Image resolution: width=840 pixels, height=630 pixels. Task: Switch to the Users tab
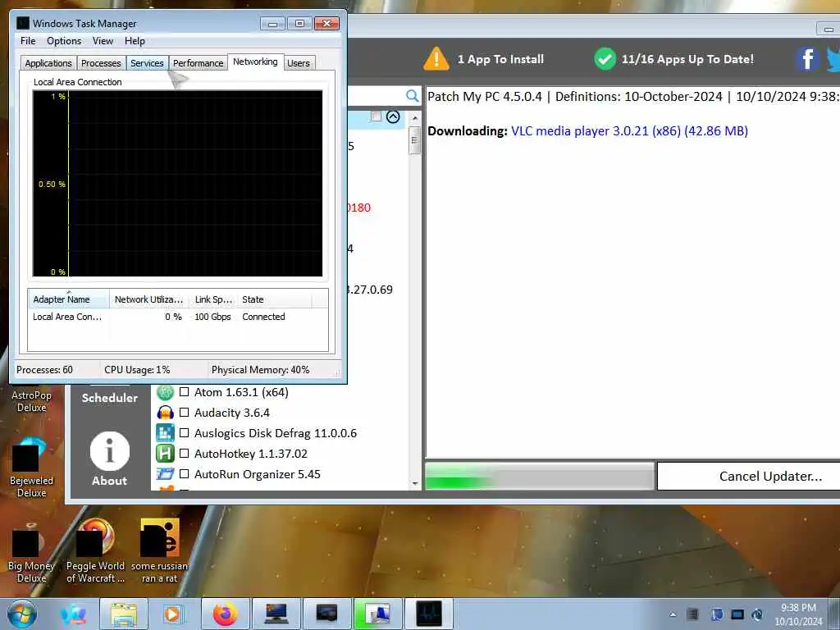click(x=299, y=63)
